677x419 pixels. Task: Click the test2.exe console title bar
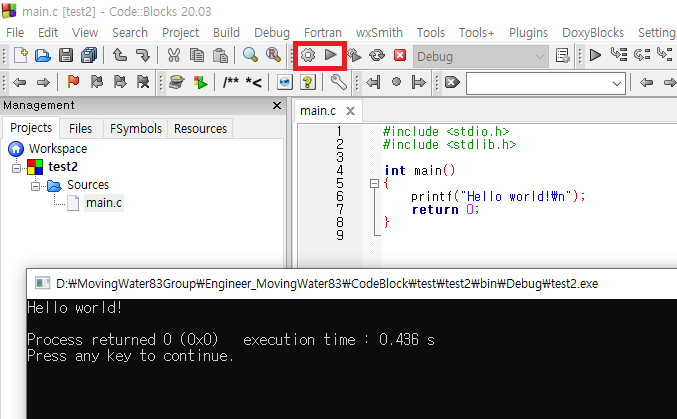(351, 283)
